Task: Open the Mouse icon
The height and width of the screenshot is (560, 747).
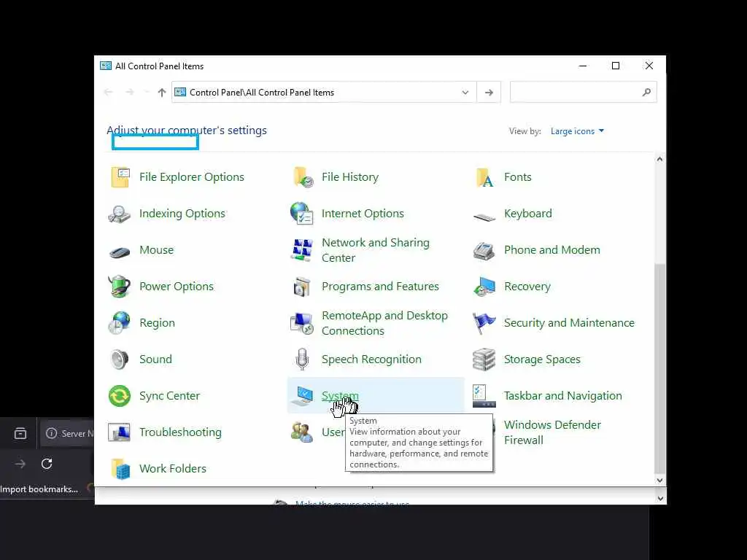Action: coord(120,252)
